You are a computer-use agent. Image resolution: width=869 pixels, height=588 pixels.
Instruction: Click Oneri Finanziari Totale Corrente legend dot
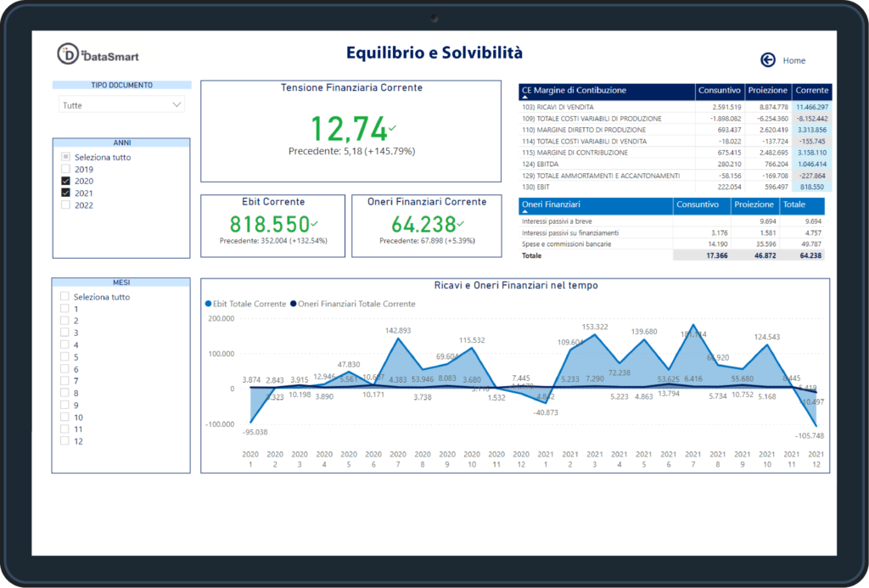pyautogui.click(x=294, y=304)
